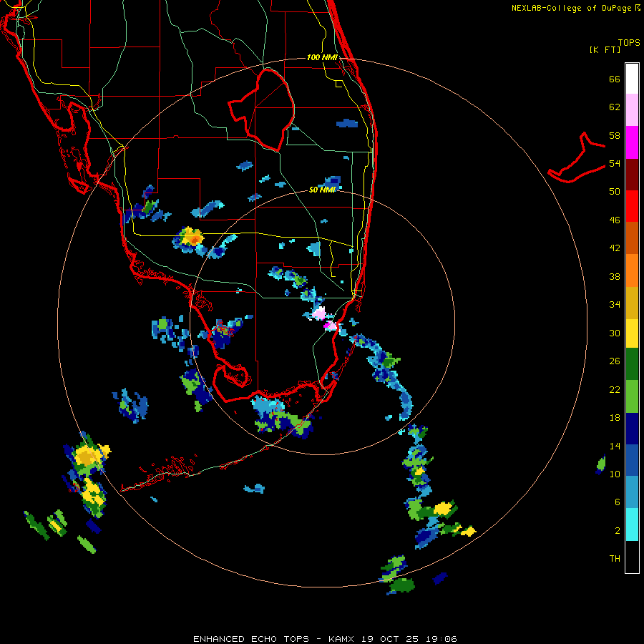Click the TOPS legend title

[x=629, y=42]
